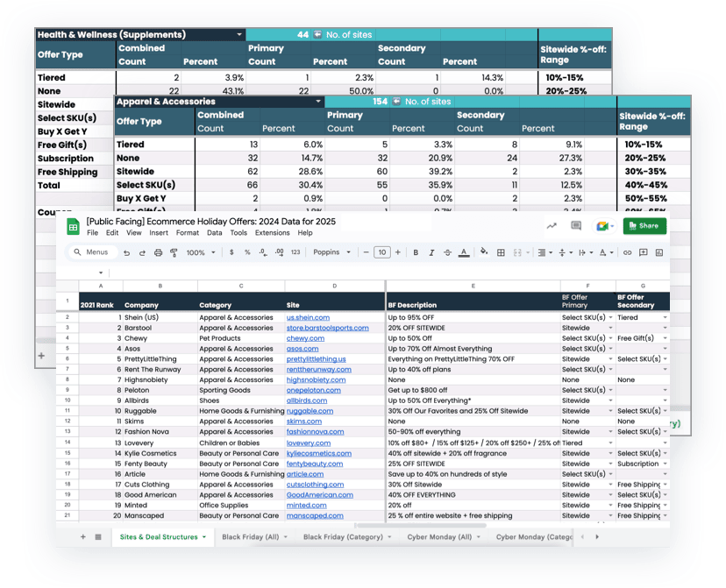Viewport: 726px width, 588px height.
Task: Open the comments history icon
Action: click(576, 226)
